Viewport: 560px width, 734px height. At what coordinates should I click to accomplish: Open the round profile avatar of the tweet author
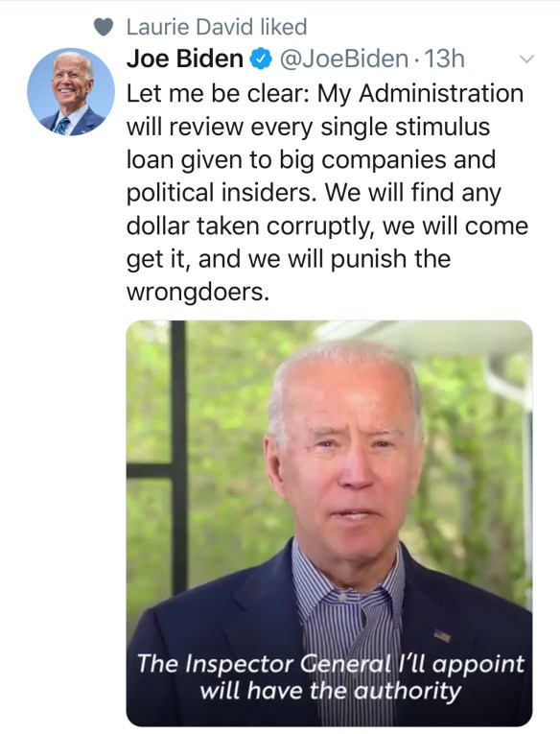click(x=71, y=92)
